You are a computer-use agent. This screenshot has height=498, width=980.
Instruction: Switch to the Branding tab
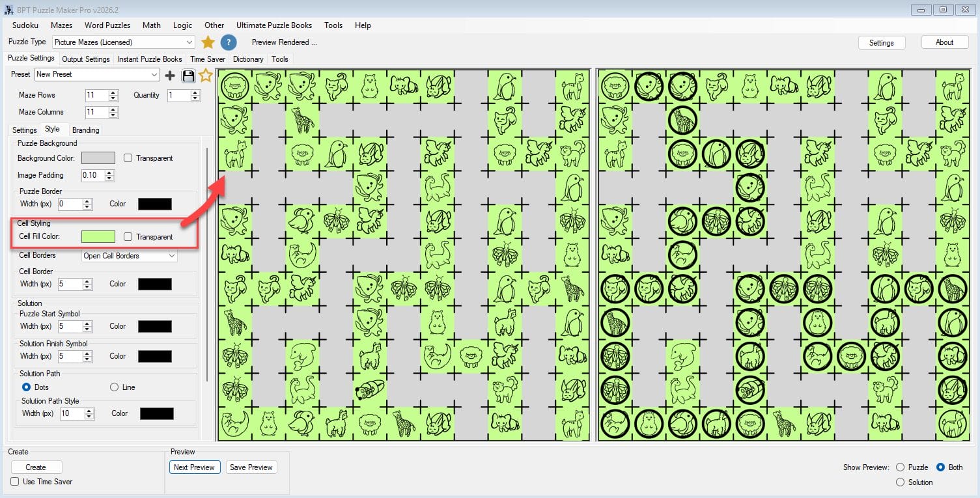(85, 130)
